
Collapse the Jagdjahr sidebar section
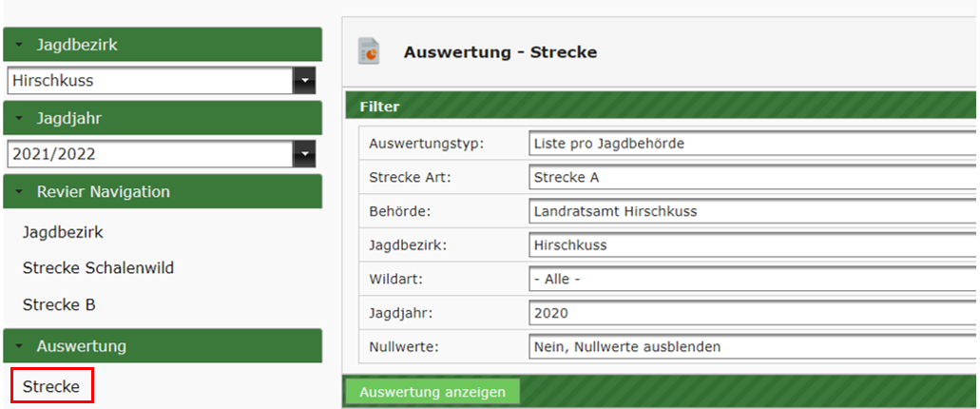click(19, 118)
